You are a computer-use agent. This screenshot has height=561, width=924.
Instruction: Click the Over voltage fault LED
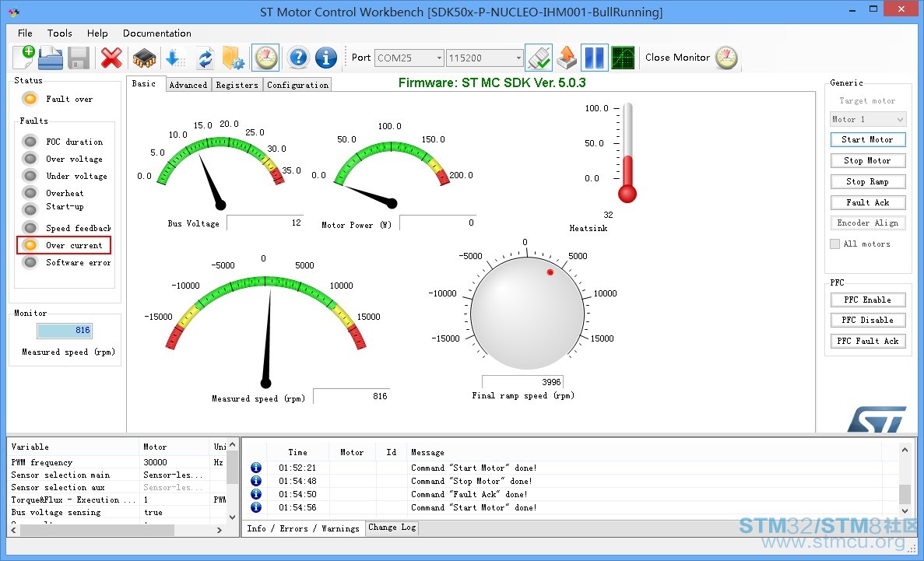coord(30,159)
